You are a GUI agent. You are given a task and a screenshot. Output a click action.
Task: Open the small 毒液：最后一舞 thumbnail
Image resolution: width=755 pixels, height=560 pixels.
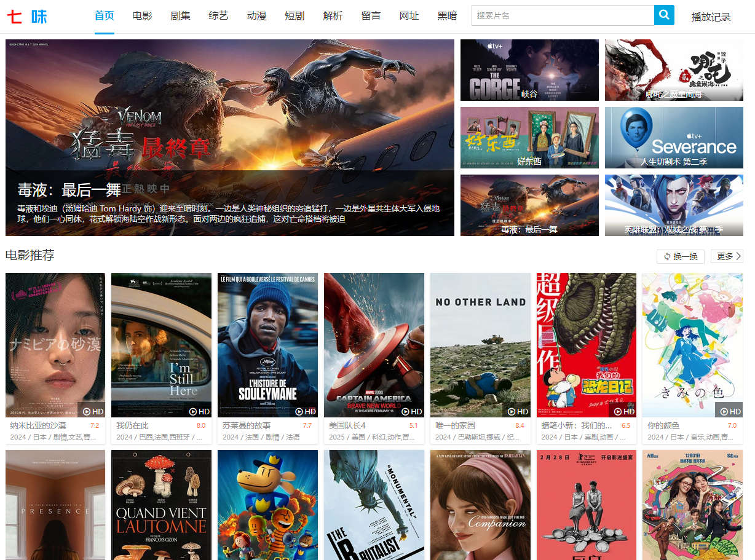[x=529, y=205]
